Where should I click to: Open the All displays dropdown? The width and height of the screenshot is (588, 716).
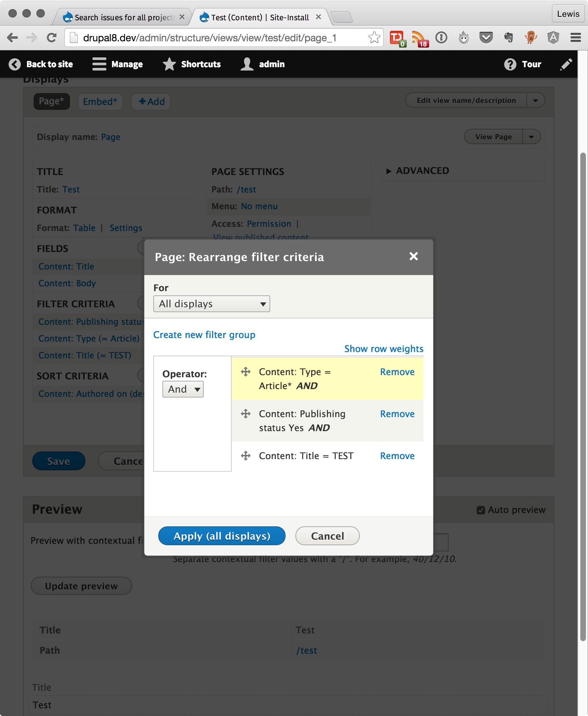point(211,304)
